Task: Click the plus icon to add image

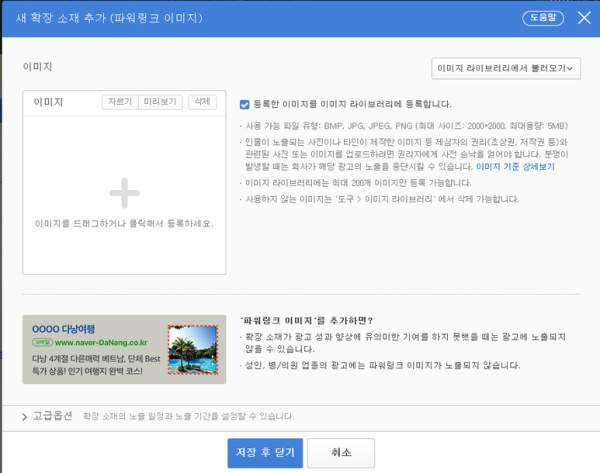Action: click(x=125, y=193)
